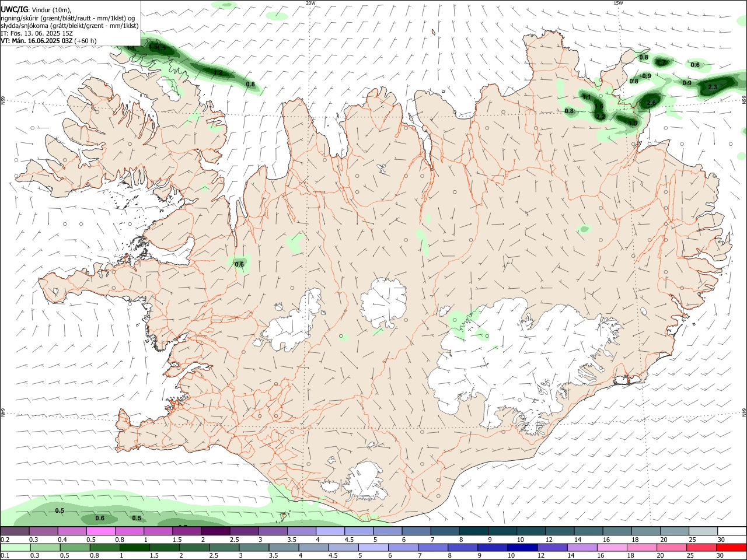Click the 1.6 precipitation value on the map
Image resolution: width=747 pixels, height=560 pixels.
599,107
